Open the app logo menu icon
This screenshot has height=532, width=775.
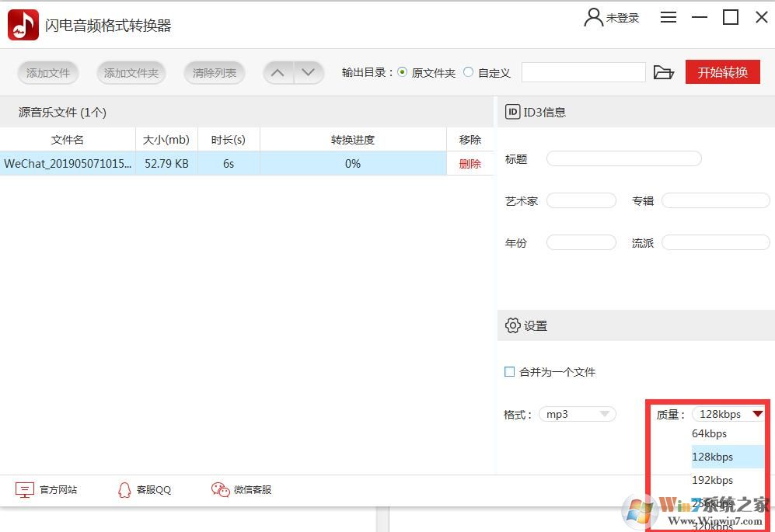(x=23, y=24)
